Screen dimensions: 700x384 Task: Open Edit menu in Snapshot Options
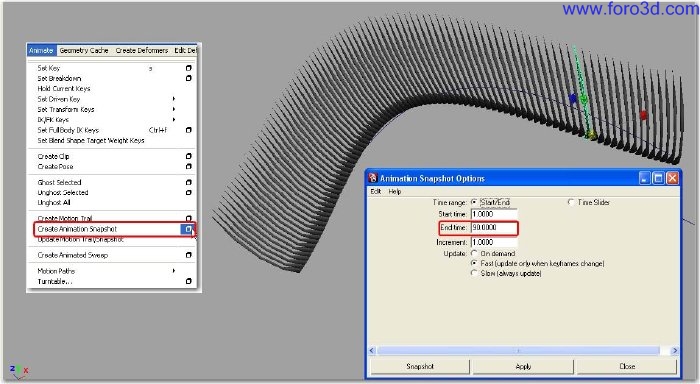tap(375, 192)
